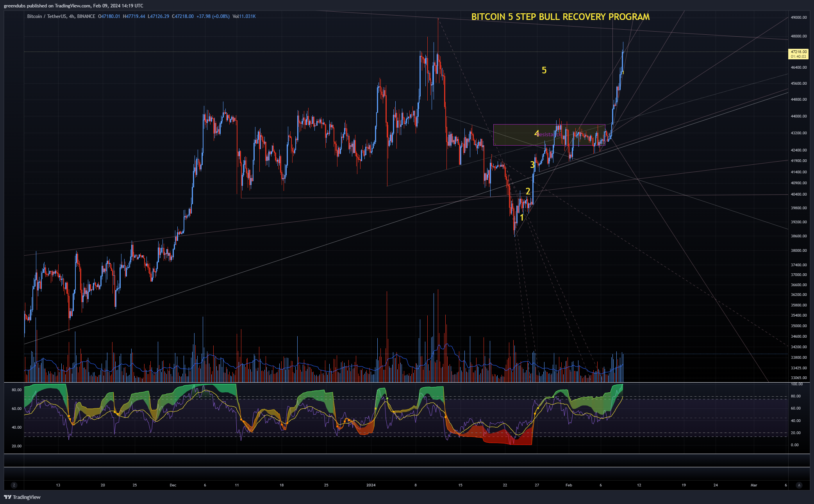The height and width of the screenshot is (504, 814).
Task: Click the 40400.00 price axis label
Action: pos(799,194)
